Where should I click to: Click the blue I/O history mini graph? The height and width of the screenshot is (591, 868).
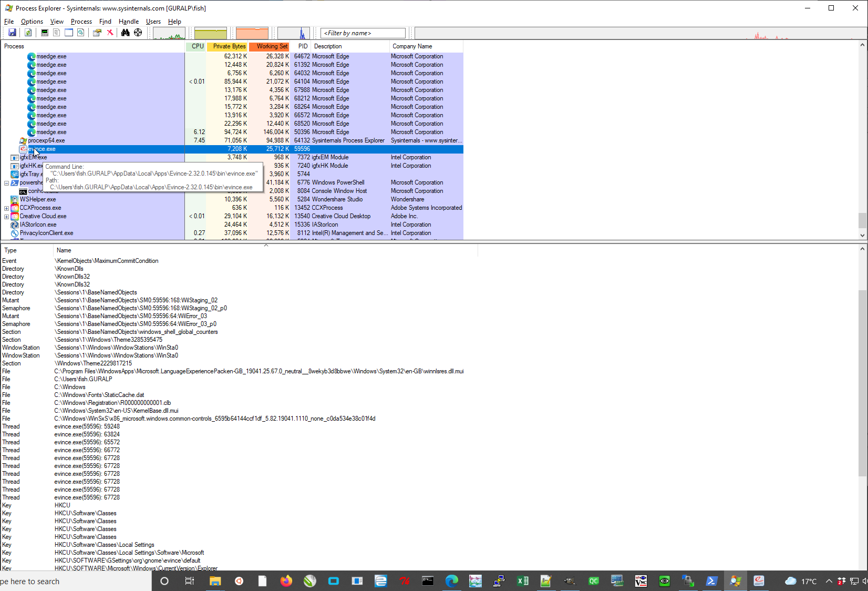[294, 33]
